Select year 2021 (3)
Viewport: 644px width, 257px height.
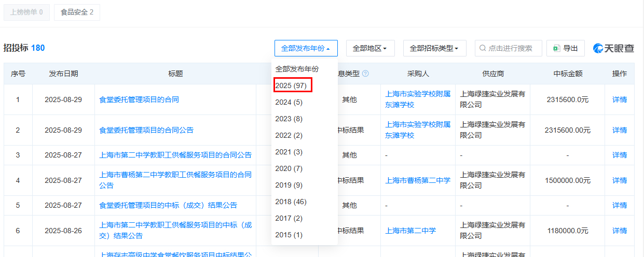(305, 152)
